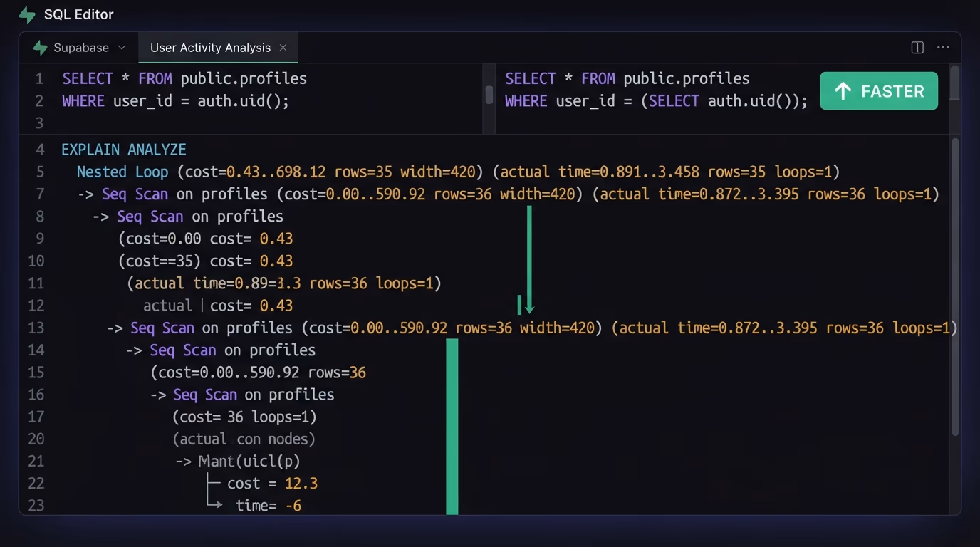Click '(actual con nodes)' on line 20
Viewport: 980px width, 547px height.
pos(244,439)
